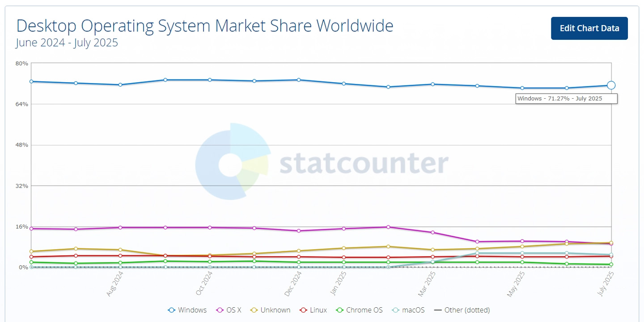Click the macOS data point at July 2025
644x322 pixels.
tap(611, 255)
